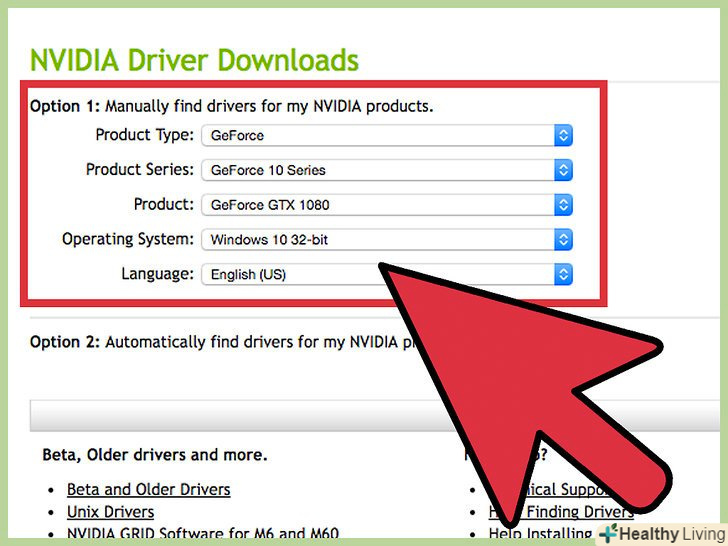The width and height of the screenshot is (728, 546).
Task: Click the 'Option 2: Automatically find drivers' text
Action: click(x=222, y=342)
